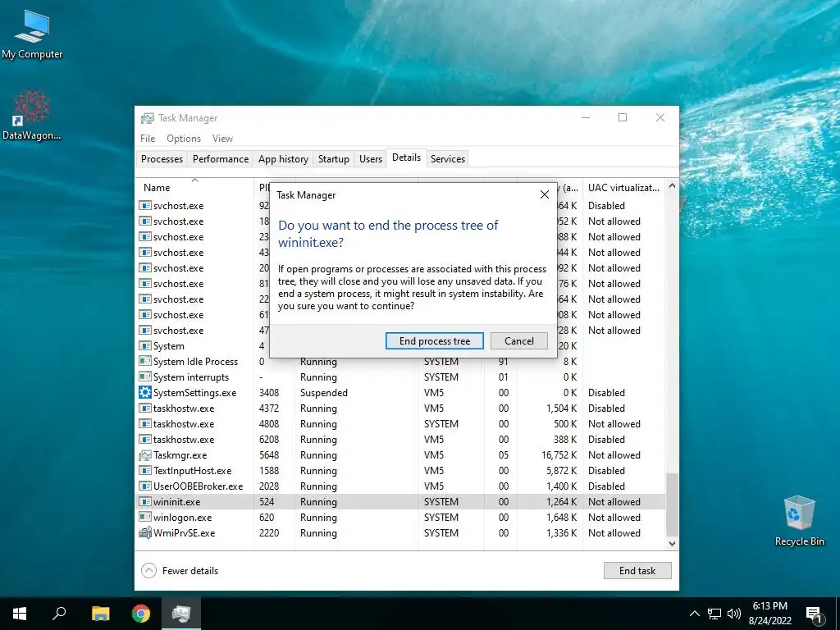Open My Computer desktop icon
This screenshot has width=840, height=630.
32,34
